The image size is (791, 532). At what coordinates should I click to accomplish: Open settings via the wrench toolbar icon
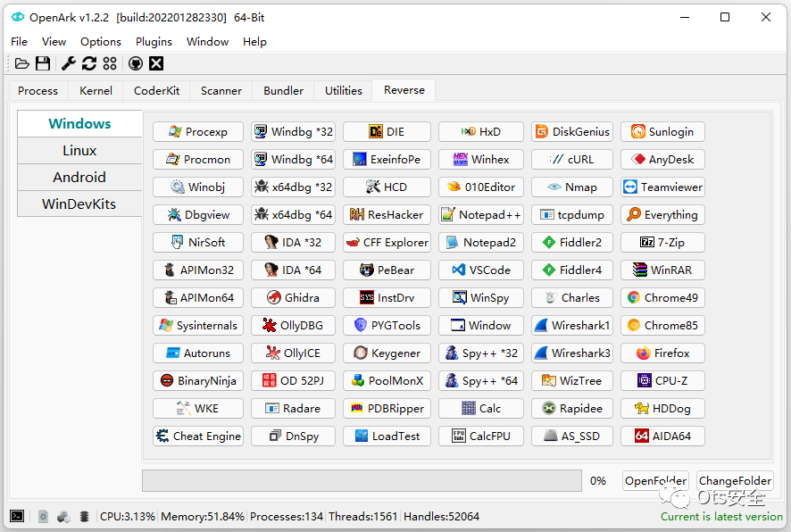[69, 63]
